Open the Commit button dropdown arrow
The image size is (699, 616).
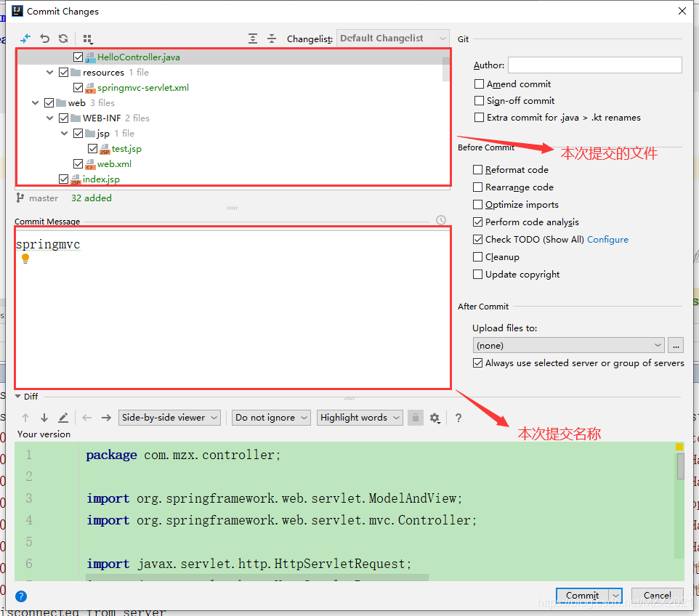(615, 596)
